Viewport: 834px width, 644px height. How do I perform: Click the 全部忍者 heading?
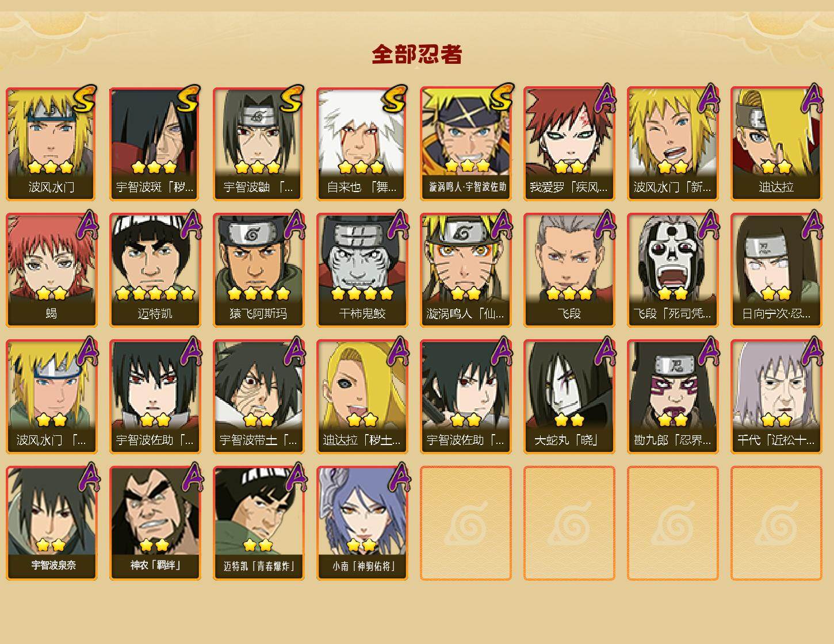pyautogui.click(x=417, y=54)
